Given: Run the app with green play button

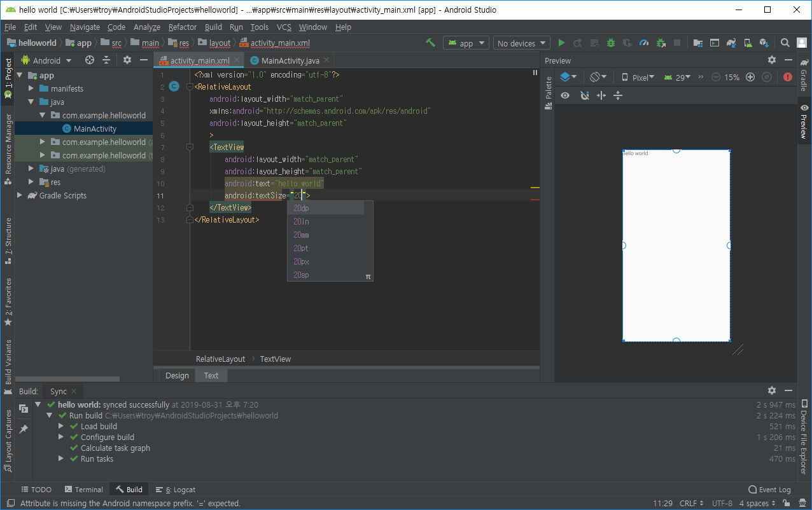Looking at the screenshot, I should [561, 43].
